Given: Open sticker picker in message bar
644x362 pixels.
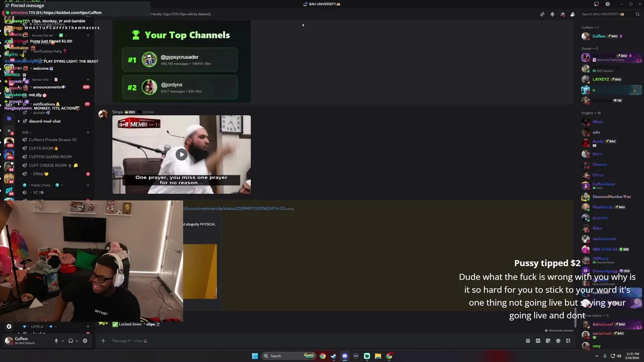Looking at the screenshot, I should tap(548, 341).
